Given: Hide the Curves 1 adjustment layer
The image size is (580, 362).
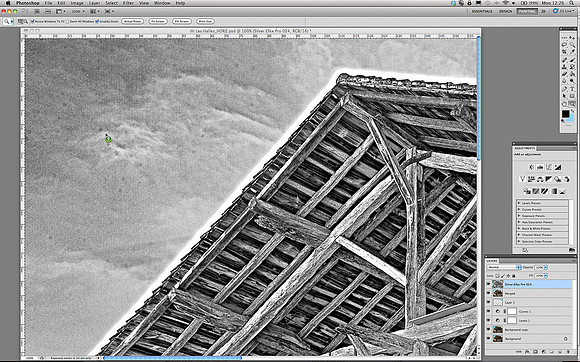Looking at the screenshot, I should [489, 311].
